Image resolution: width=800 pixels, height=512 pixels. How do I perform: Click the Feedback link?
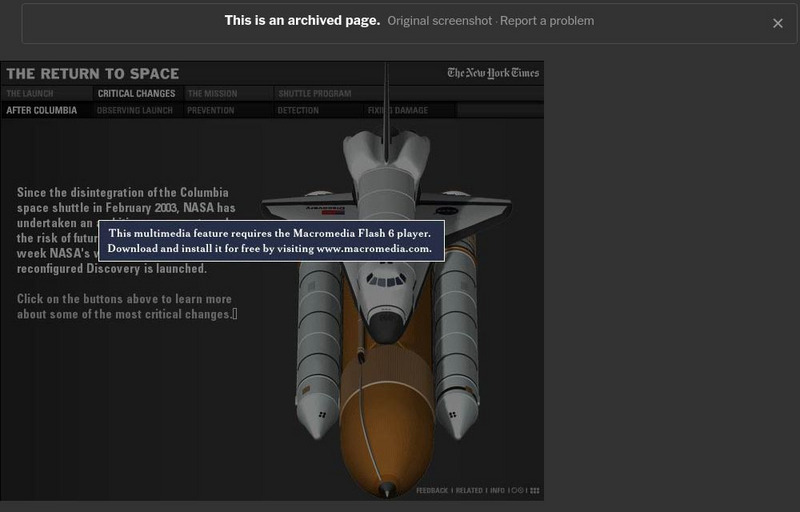(432, 491)
